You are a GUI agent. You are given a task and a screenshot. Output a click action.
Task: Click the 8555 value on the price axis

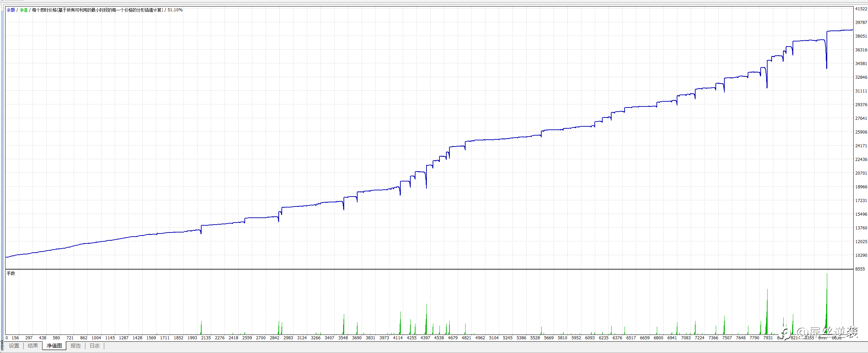point(860,269)
